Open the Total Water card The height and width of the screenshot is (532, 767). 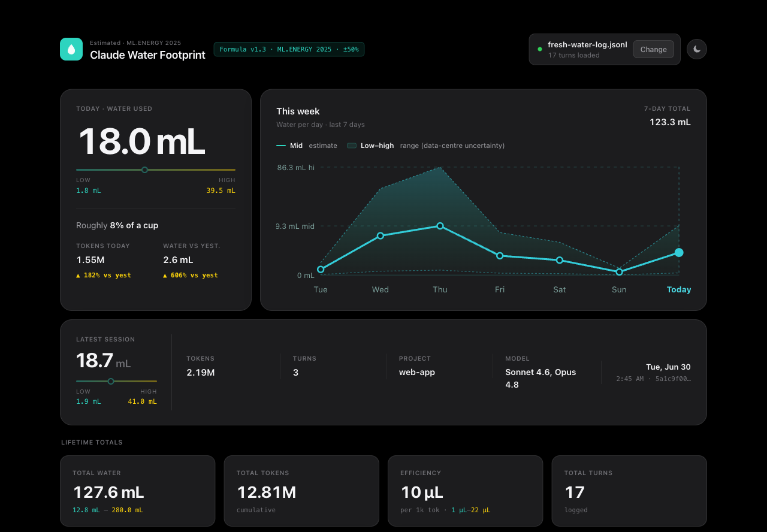tap(137, 491)
